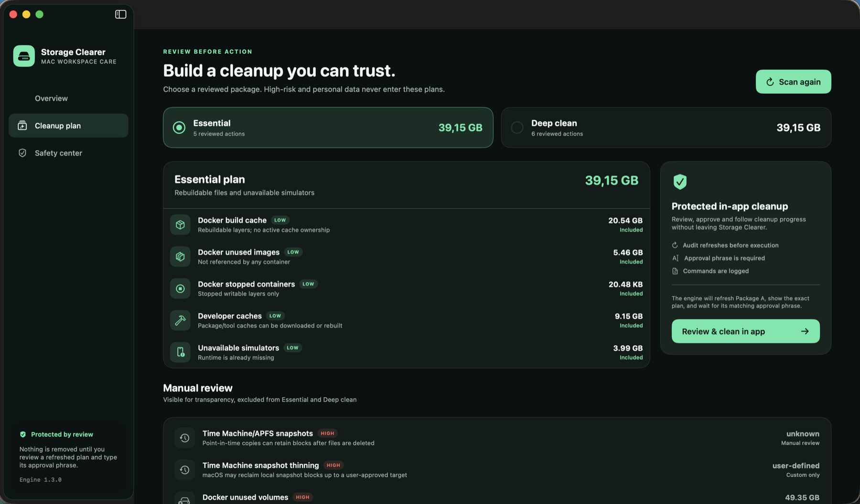860x504 pixels.
Task: Click the Developer caches title
Action: pyautogui.click(x=230, y=316)
